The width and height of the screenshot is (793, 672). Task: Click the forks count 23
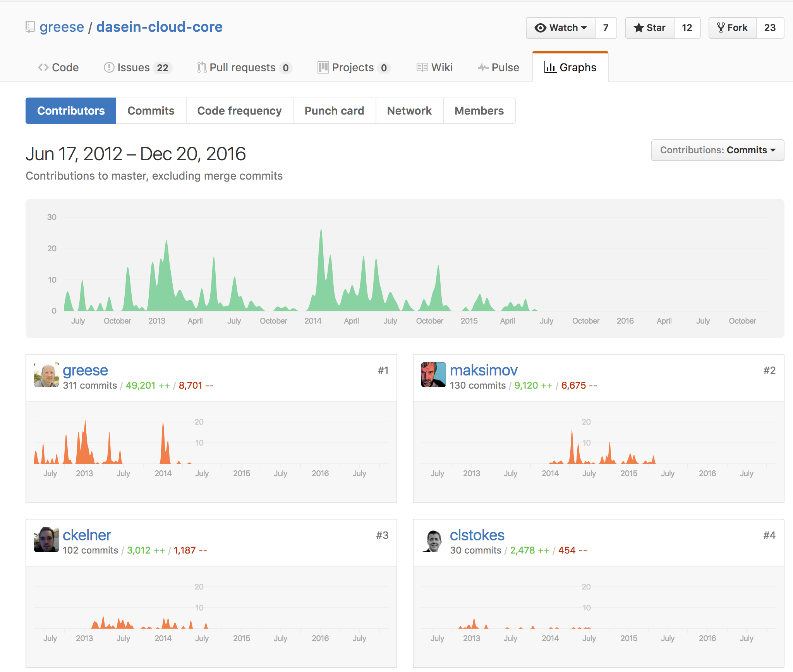770,28
